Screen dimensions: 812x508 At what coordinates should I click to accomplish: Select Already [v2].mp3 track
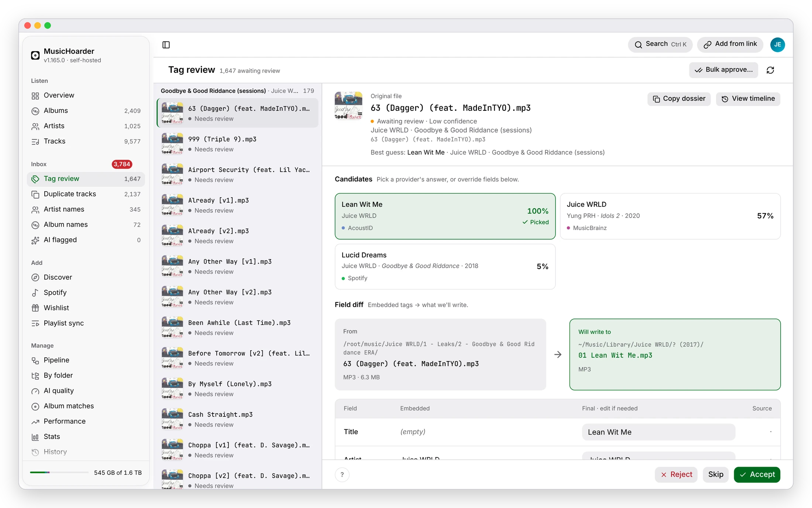point(238,236)
